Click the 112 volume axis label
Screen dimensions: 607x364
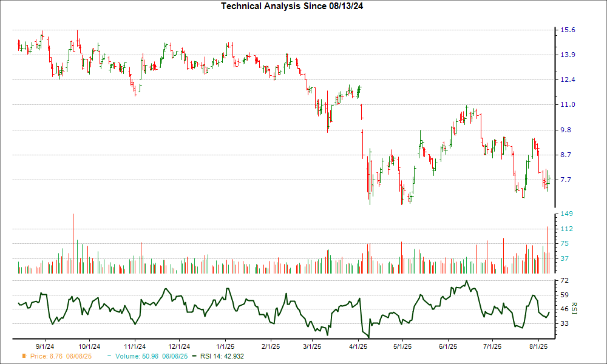coord(566,229)
